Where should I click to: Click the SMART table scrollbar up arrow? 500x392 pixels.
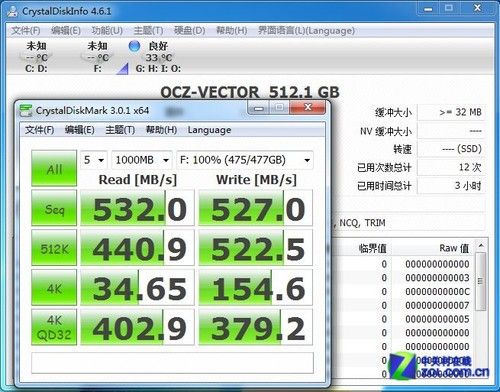481,246
